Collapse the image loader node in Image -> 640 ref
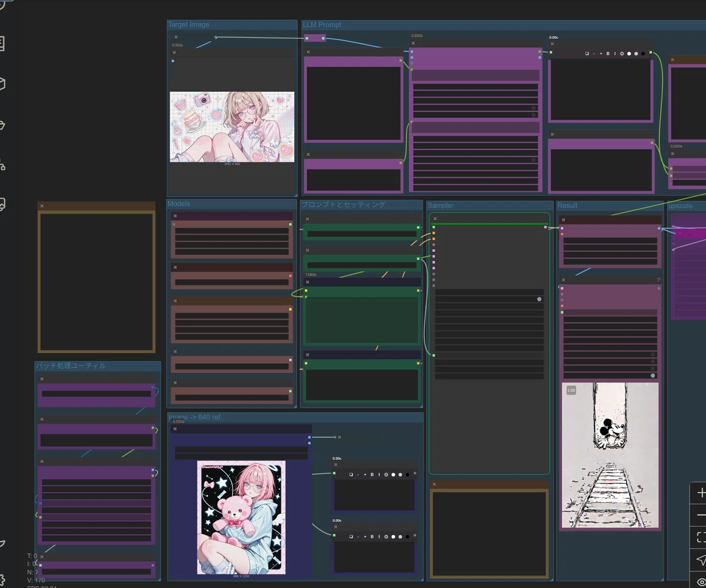Viewport: 706px width, 588px height. (175, 428)
